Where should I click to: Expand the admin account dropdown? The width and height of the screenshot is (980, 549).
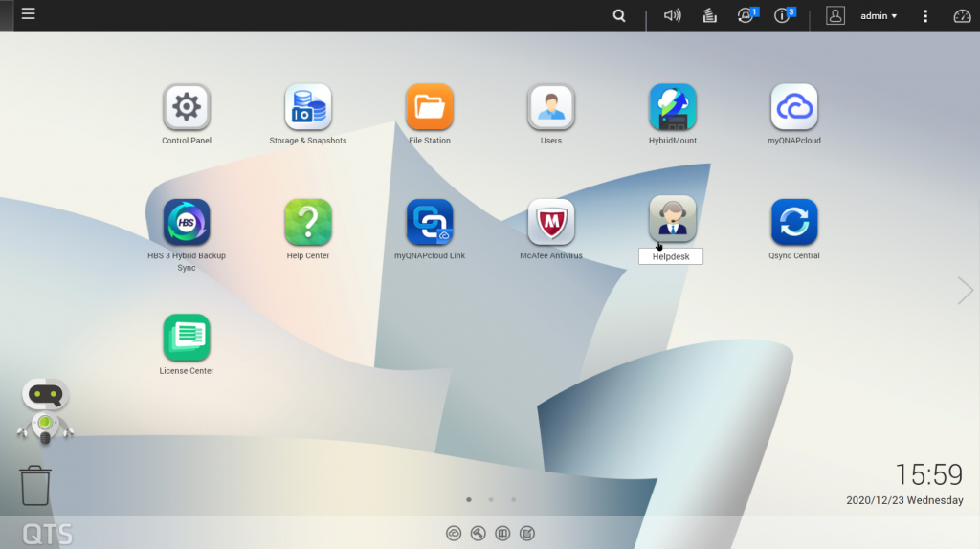click(879, 15)
